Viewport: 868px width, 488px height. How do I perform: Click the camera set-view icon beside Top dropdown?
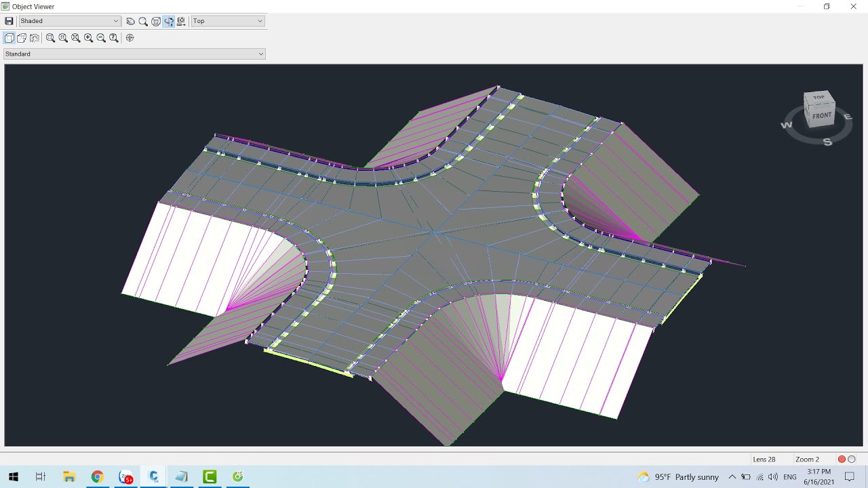[x=181, y=21]
